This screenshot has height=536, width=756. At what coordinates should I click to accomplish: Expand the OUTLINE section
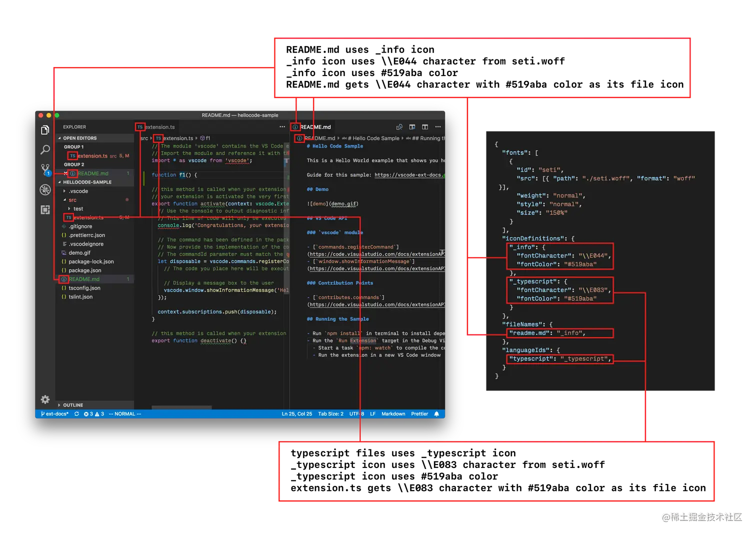click(94, 405)
